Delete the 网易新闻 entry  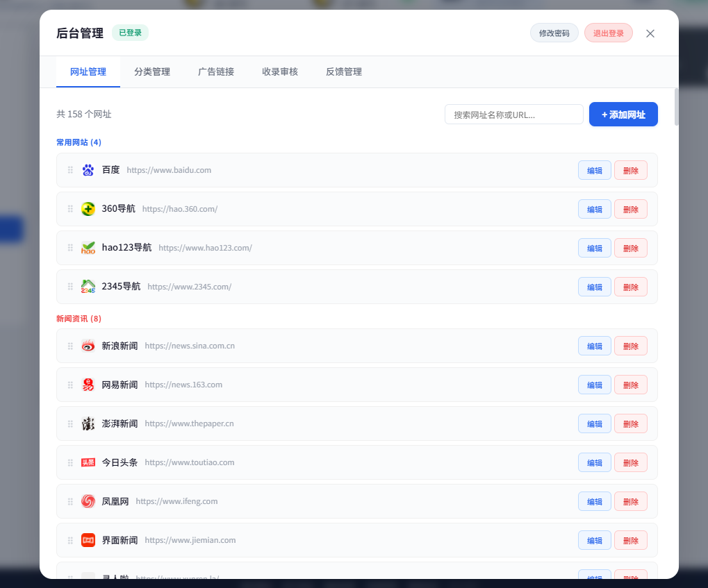631,385
